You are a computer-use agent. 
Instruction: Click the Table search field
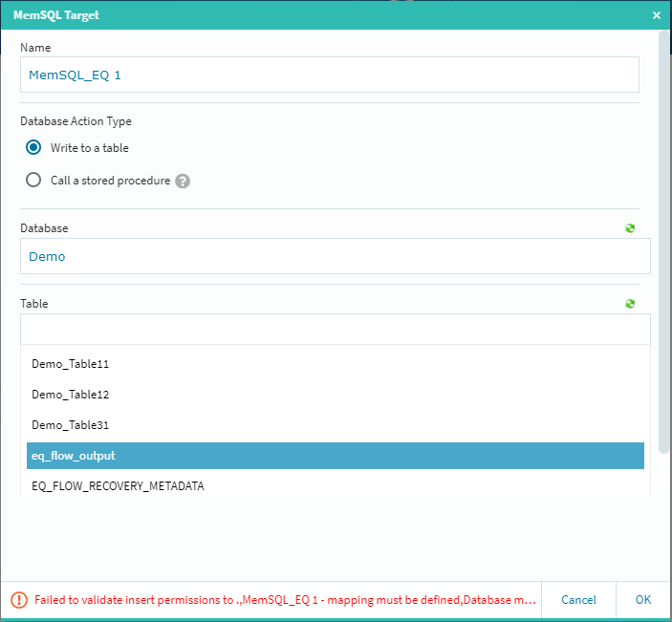click(x=336, y=330)
